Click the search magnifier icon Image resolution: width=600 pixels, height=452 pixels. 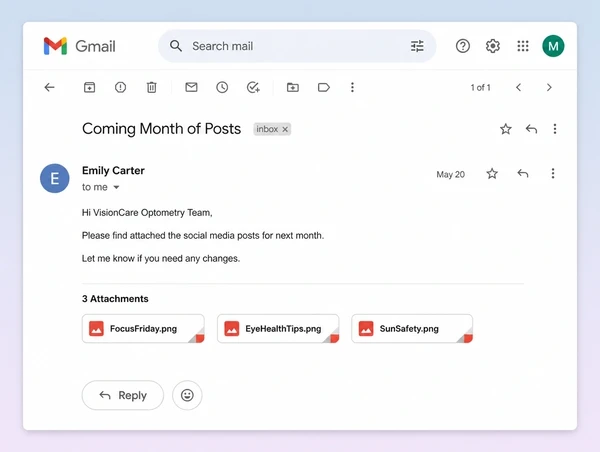coord(176,46)
